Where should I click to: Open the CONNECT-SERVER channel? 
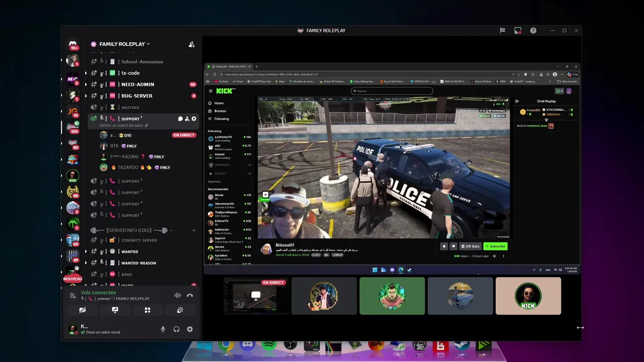coord(142,240)
